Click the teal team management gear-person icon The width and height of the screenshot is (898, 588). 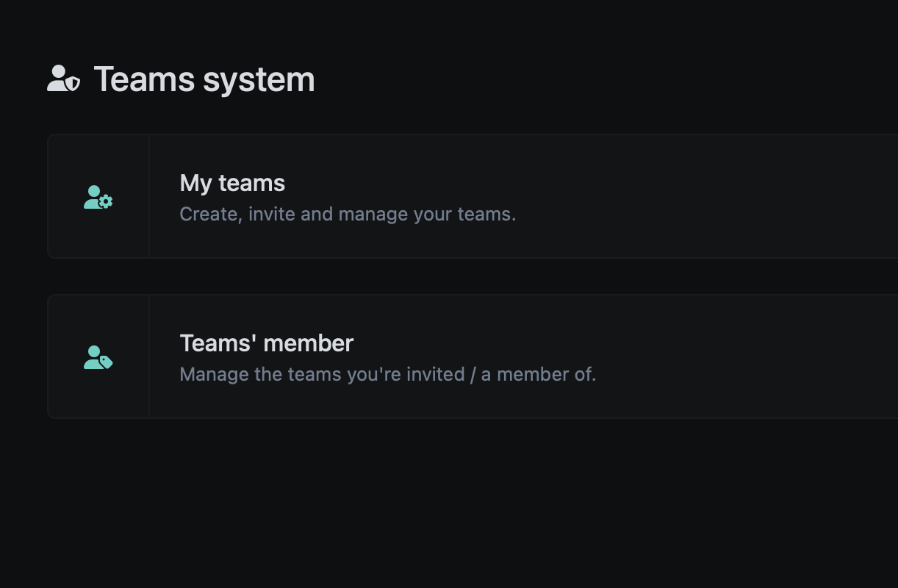(98, 197)
